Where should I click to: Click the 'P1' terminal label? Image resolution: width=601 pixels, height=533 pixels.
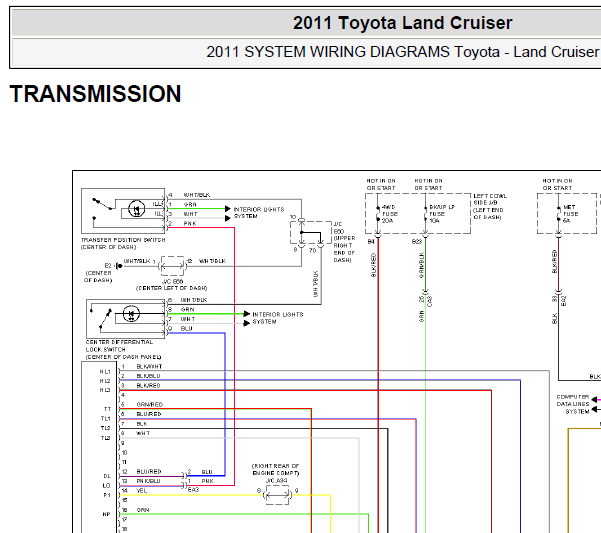pos(107,495)
